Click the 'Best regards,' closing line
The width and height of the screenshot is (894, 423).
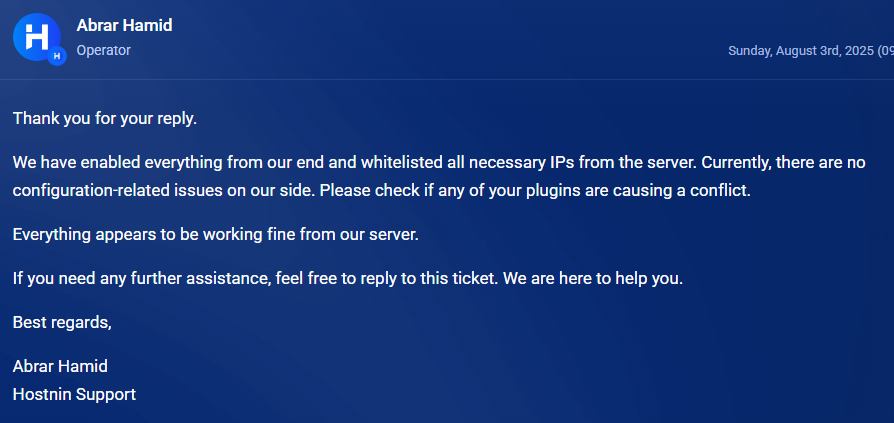pos(62,323)
